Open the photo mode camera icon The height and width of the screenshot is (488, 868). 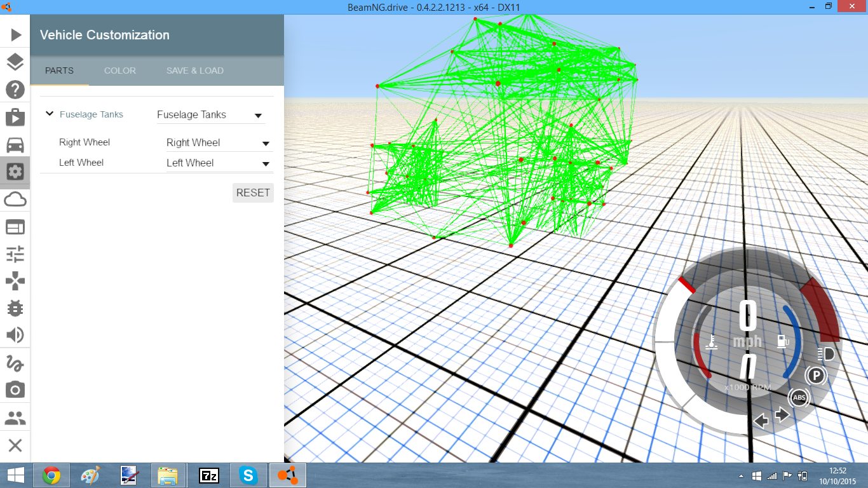coord(15,390)
